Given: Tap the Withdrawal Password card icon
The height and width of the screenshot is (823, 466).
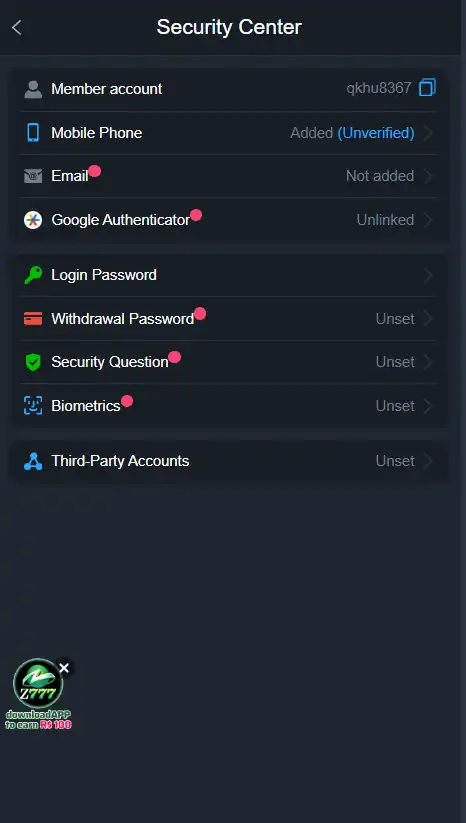Looking at the screenshot, I should coord(33,319).
